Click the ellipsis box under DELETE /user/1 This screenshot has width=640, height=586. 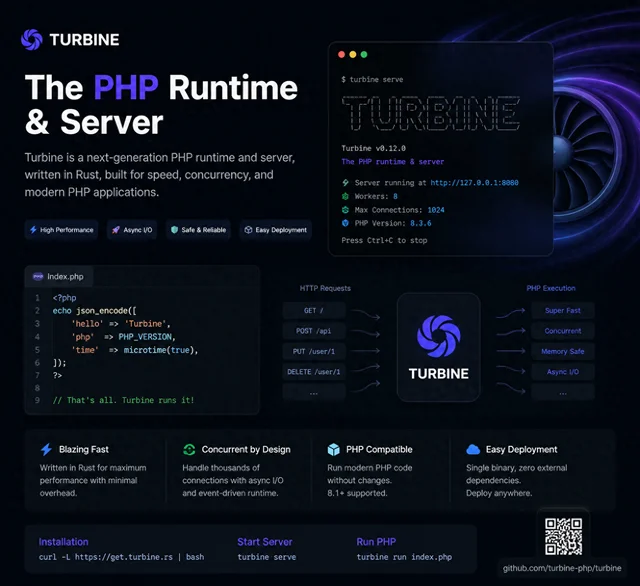coord(314,392)
